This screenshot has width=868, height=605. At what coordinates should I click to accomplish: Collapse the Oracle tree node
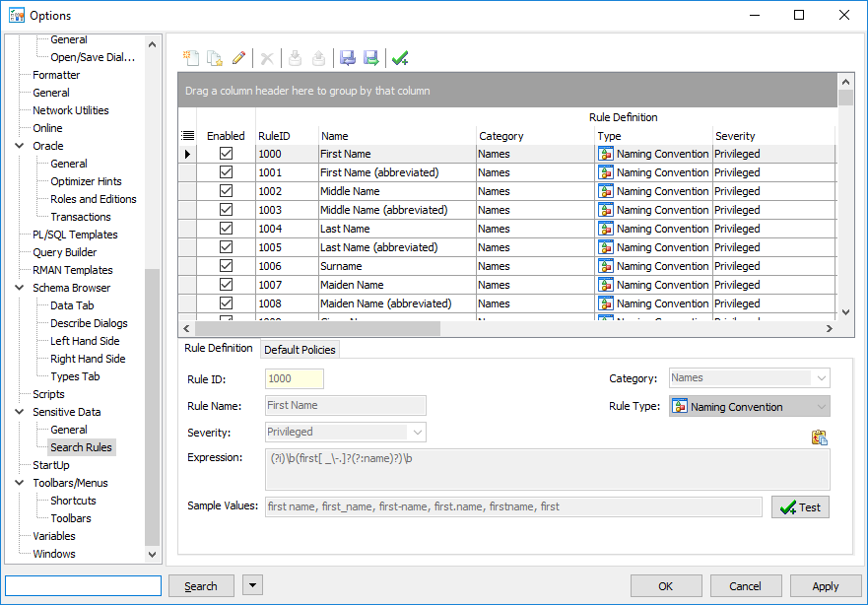(20, 146)
